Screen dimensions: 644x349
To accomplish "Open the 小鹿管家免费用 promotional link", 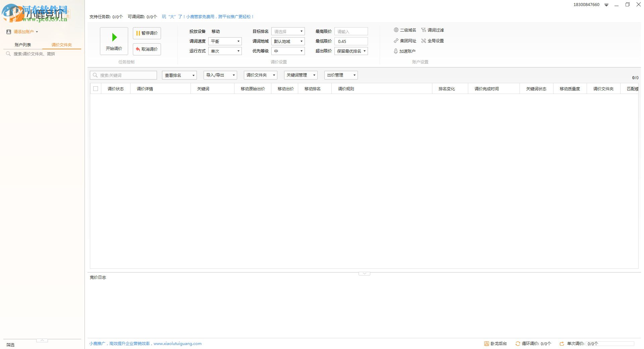I will click(208, 16).
